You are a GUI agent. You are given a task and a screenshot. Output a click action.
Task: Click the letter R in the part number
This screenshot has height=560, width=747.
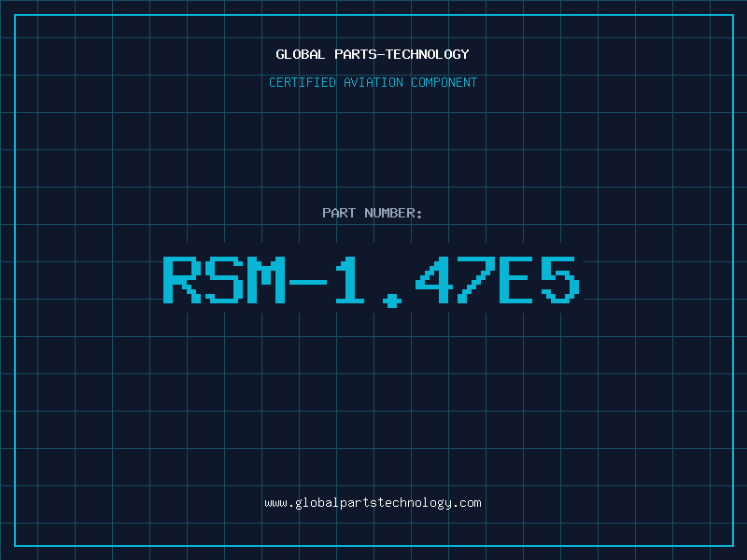[x=182, y=280]
